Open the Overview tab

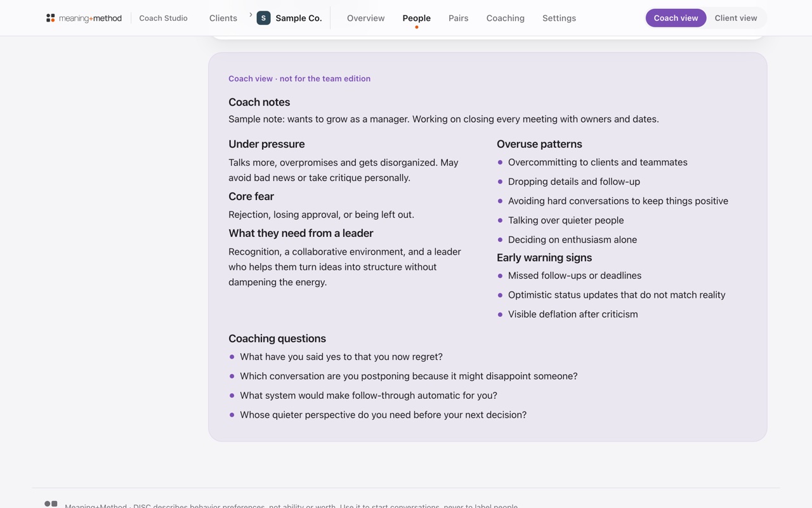[x=365, y=18]
